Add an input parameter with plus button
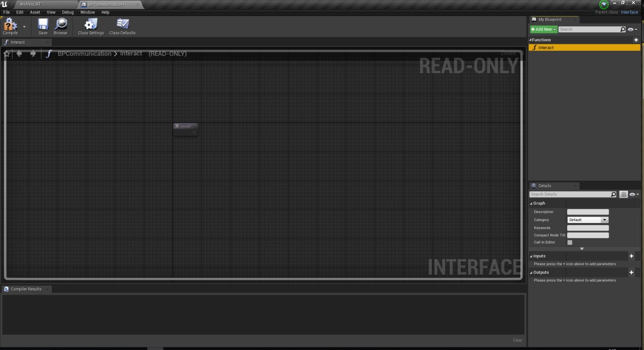The image size is (644, 350). pos(631,256)
